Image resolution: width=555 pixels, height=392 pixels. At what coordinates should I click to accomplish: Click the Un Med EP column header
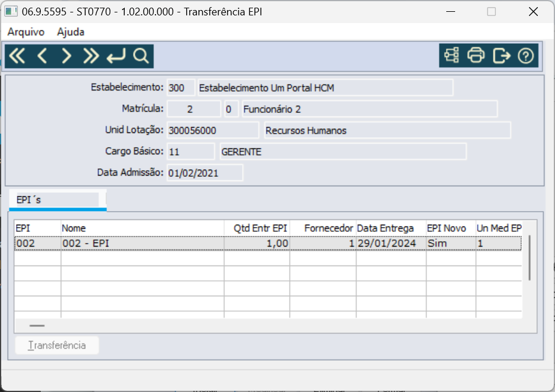[x=499, y=228]
